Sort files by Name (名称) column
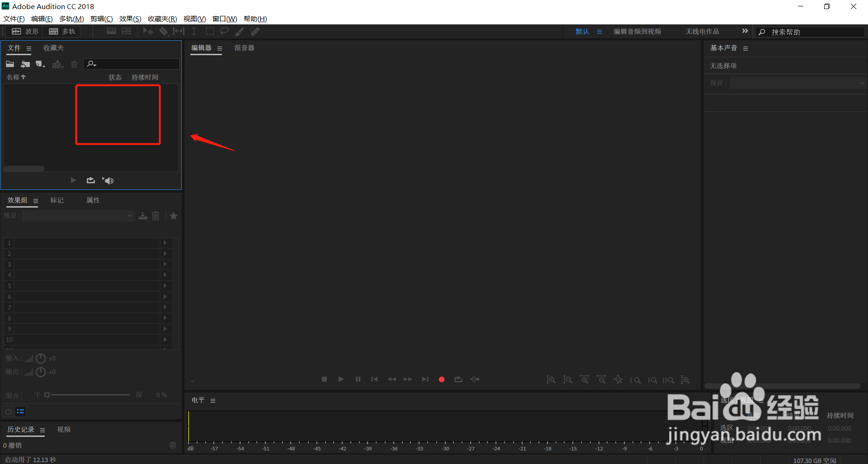Image resolution: width=868 pixels, height=464 pixels. pyautogui.click(x=16, y=77)
